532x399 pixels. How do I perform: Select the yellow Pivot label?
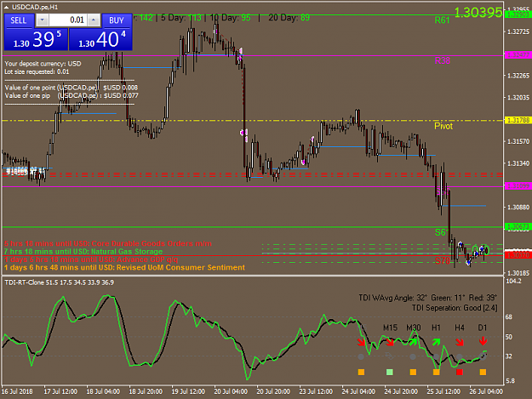pyautogui.click(x=443, y=126)
